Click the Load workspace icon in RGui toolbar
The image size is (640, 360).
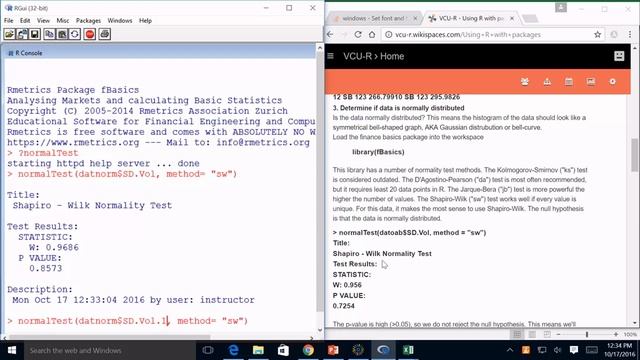click(x=22, y=34)
